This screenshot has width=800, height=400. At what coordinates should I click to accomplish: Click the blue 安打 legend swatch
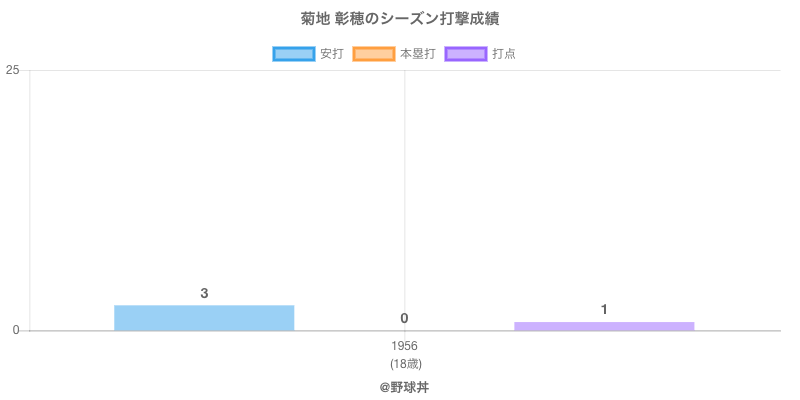click(294, 54)
